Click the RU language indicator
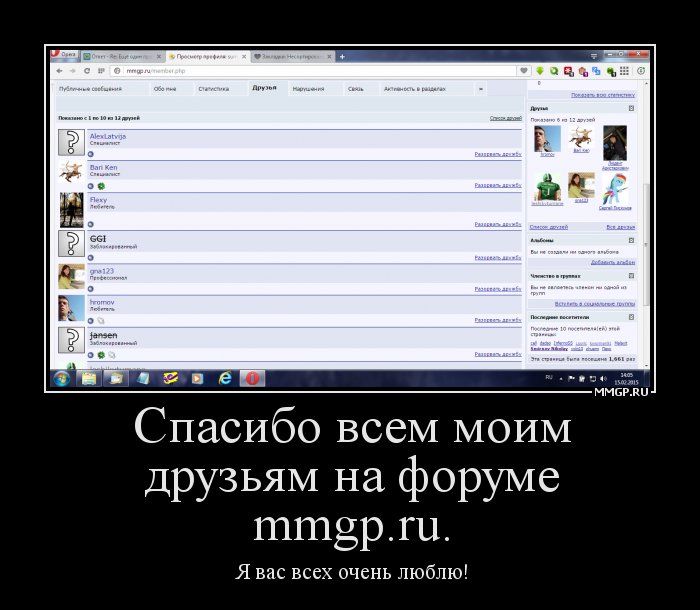700x610 pixels. pos(549,378)
